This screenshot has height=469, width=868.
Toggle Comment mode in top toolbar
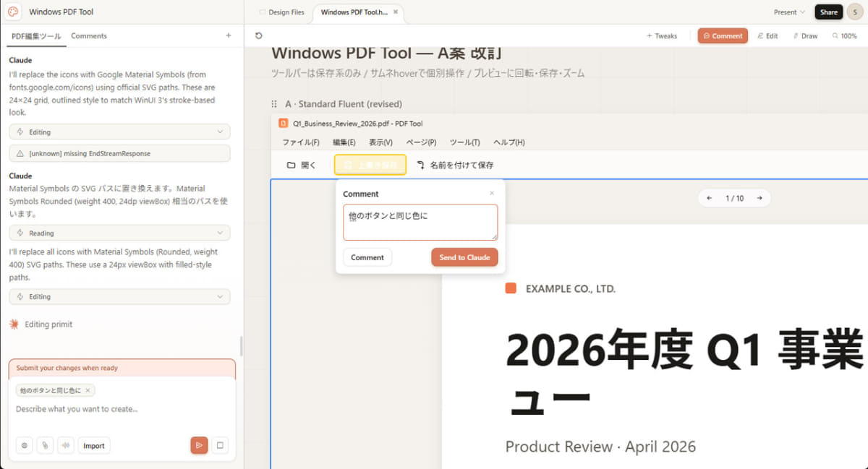click(x=723, y=35)
